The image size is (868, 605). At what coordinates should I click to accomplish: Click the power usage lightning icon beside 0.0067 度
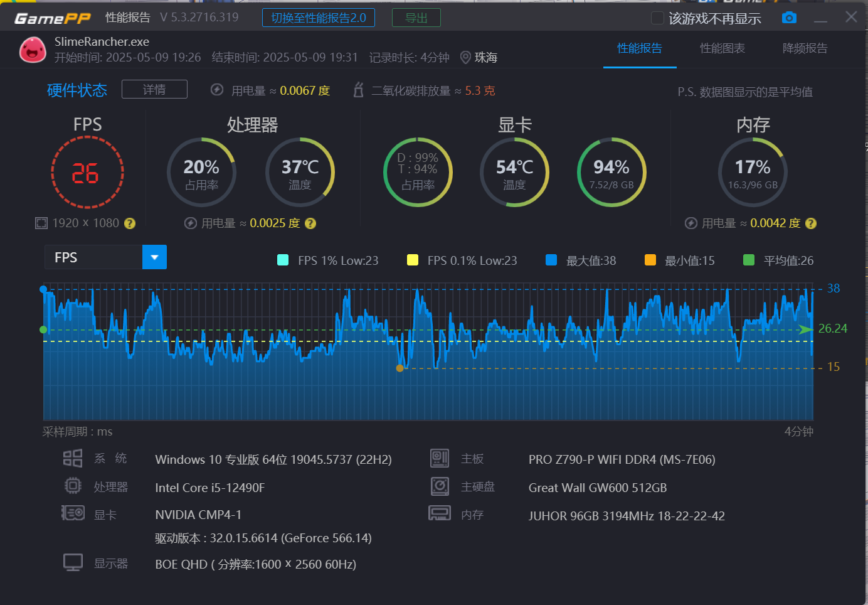click(x=217, y=90)
